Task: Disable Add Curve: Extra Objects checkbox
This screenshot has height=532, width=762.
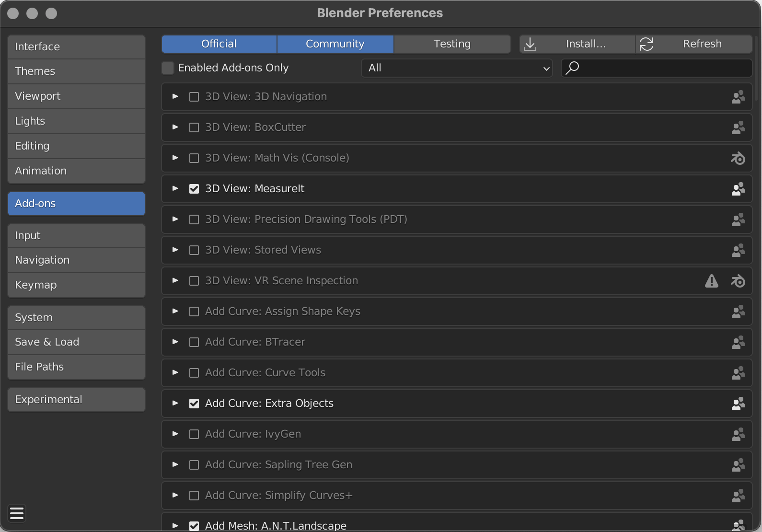Action: [194, 404]
